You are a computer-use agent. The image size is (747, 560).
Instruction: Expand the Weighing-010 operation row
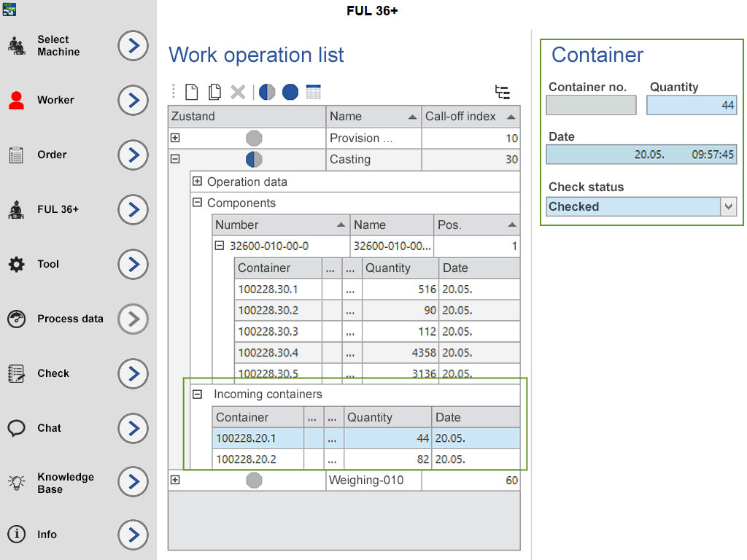(175, 480)
